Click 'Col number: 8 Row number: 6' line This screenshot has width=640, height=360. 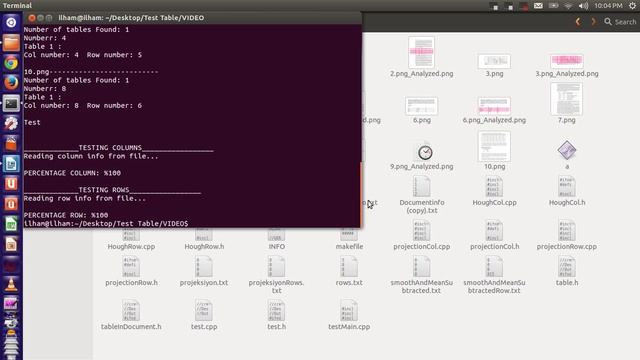(x=83, y=106)
